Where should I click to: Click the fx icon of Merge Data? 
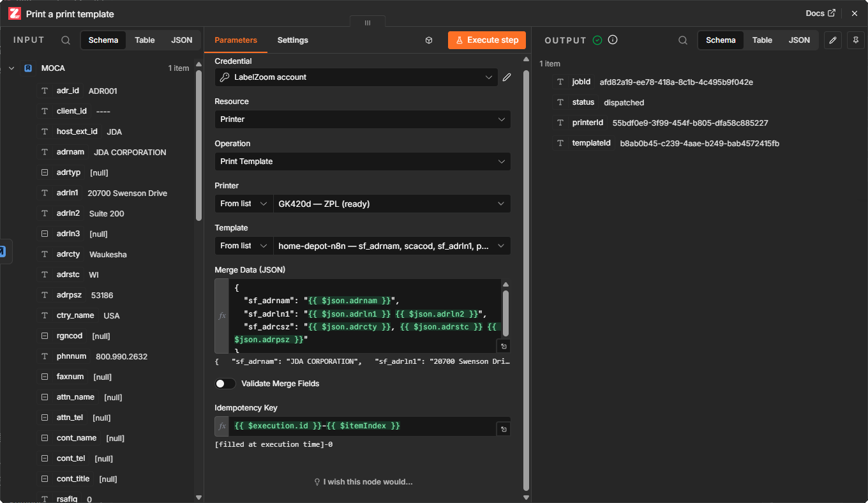(222, 316)
